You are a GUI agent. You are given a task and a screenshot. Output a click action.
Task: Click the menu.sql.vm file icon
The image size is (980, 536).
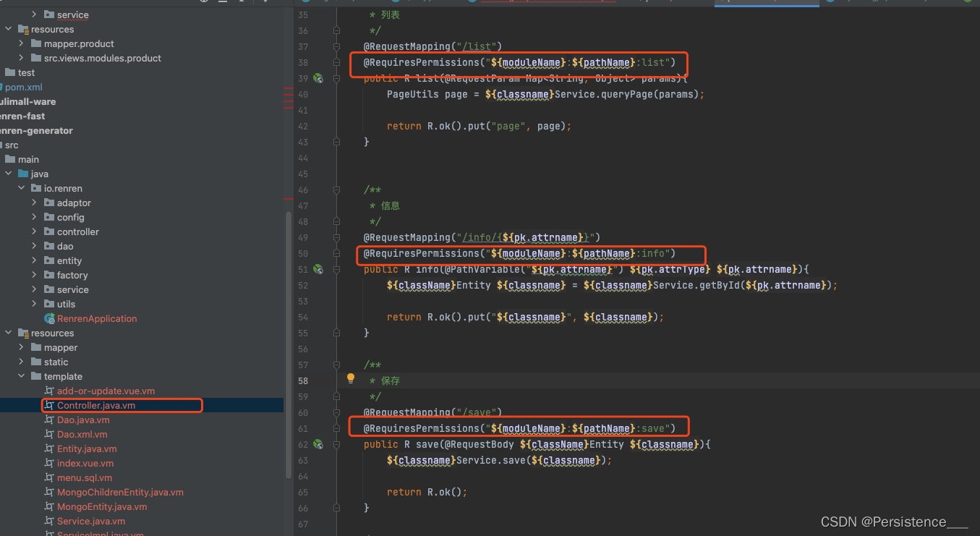tap(49, 477)
